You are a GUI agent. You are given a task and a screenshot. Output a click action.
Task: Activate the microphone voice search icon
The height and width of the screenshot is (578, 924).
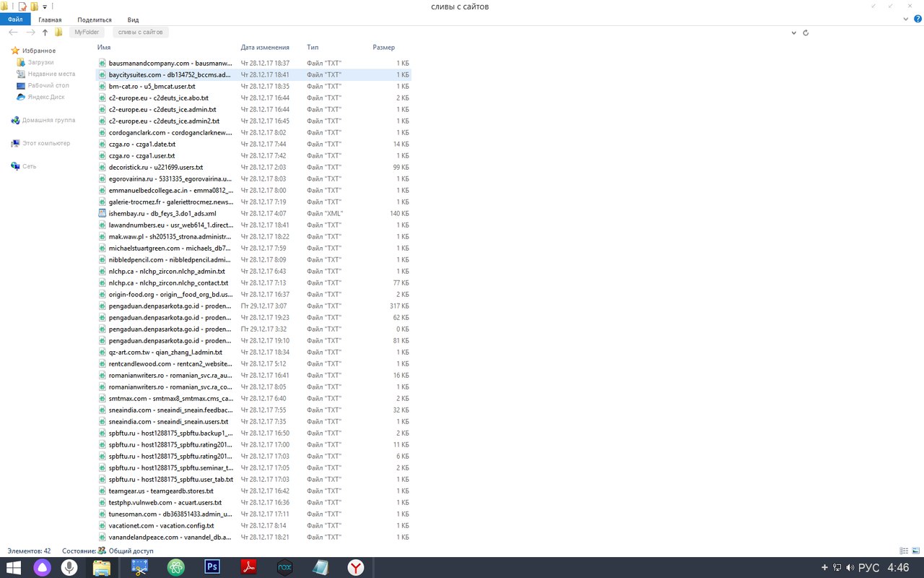[69, 567]
